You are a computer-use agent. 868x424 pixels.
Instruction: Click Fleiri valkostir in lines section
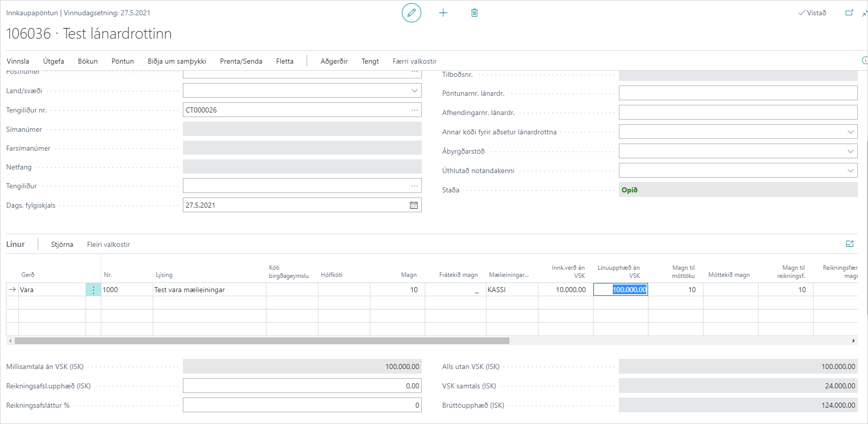tap(108, 244)
